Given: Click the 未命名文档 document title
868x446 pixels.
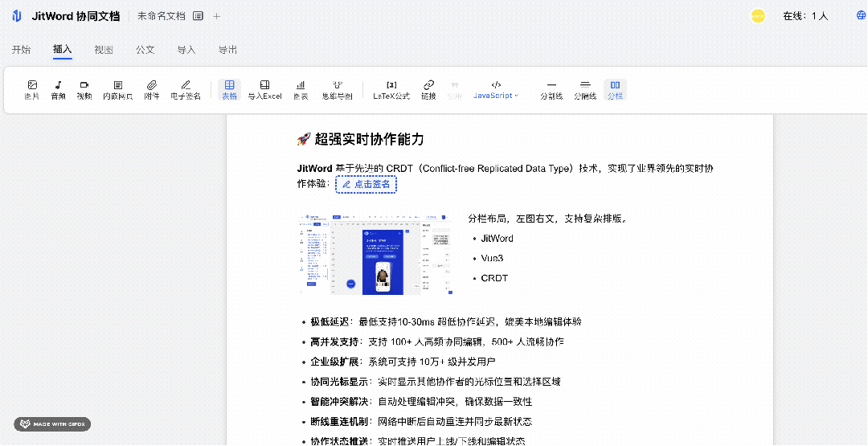Looking at the screenshot, I should click(x=161, y=16).
